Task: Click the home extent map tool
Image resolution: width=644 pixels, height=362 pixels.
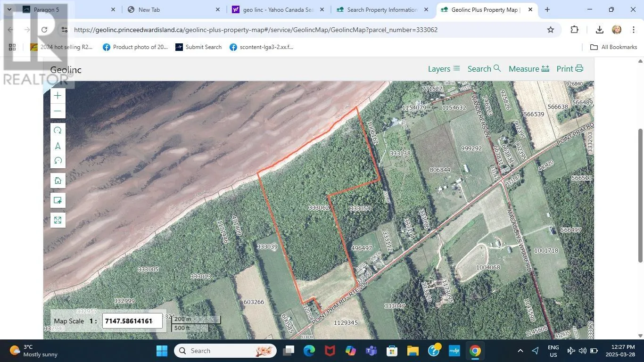Action: 58,180
